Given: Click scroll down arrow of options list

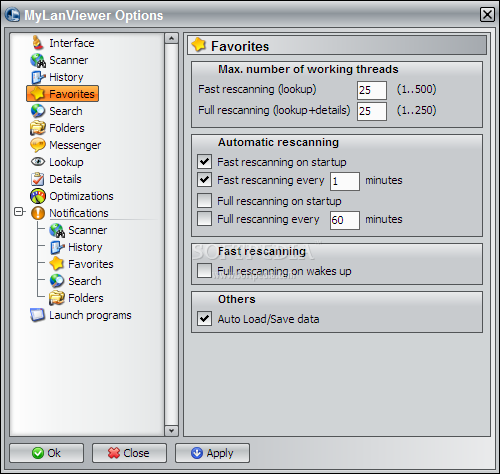Looking at the screenshot, I should pos(171,430).
